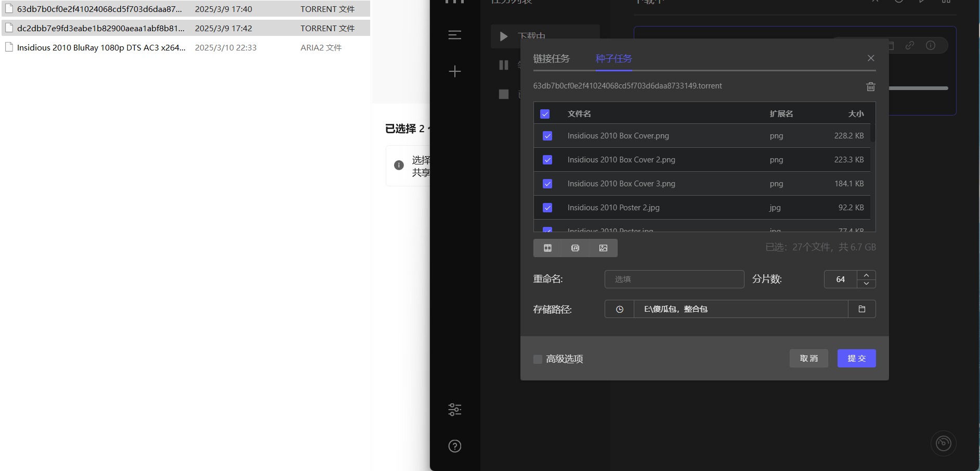Click the 2025/3/10 22:33 date in Explorer
The width and height of the screenshot is (980, 471).
click(226, 47)
